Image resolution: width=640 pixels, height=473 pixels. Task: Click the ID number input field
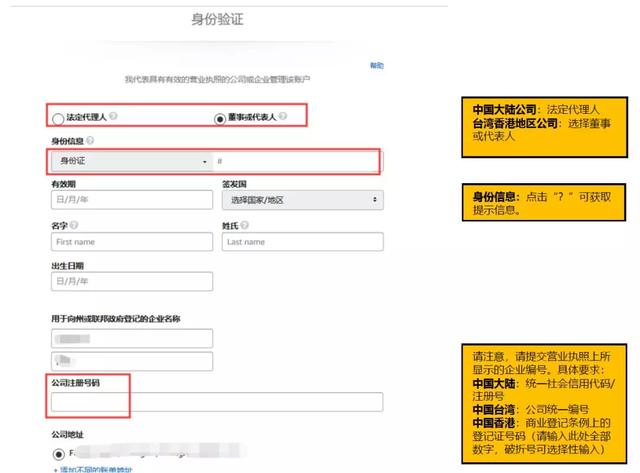click(x=298, y=161)
